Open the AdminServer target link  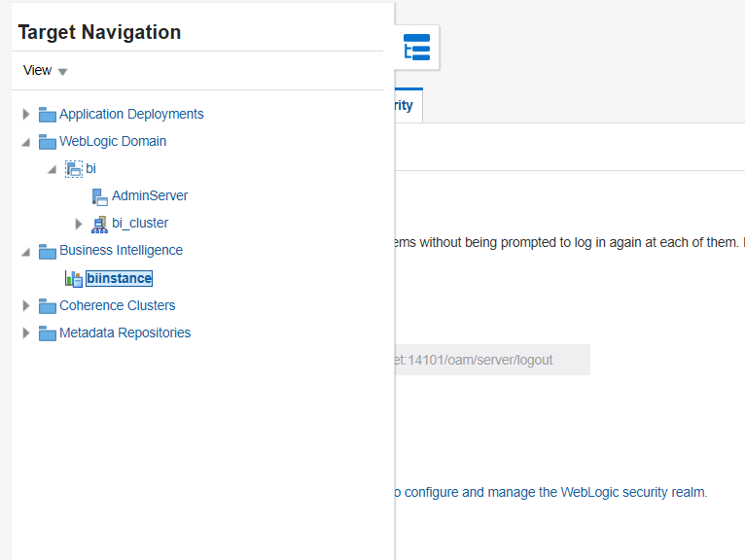pos(150,195)
